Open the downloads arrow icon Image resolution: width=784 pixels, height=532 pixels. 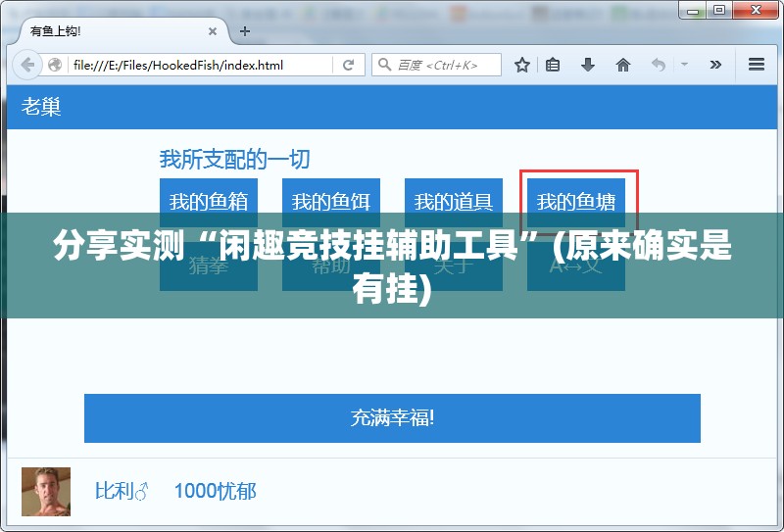[588, 66]
